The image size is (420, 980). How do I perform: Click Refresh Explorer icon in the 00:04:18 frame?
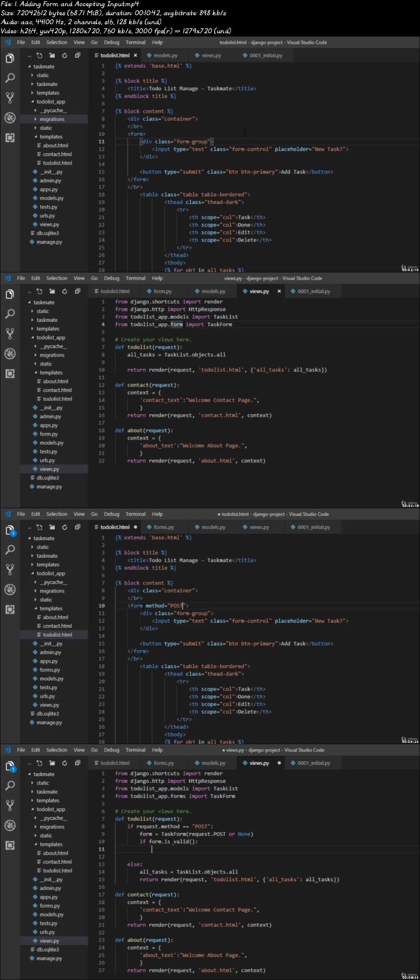point(64,291)
